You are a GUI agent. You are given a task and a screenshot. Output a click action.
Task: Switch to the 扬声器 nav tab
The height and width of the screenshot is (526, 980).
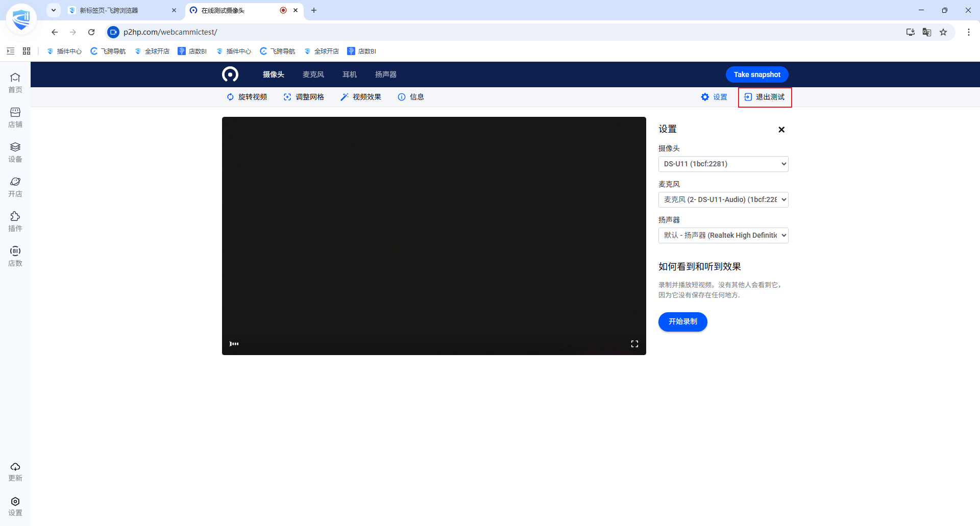click(x=386, y=74)
